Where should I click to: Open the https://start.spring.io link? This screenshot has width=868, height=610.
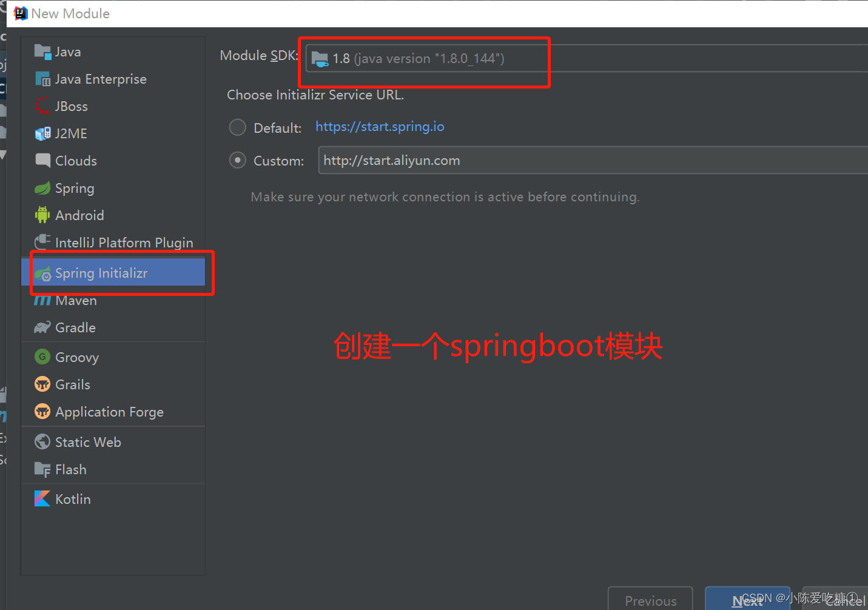(x=380, y=127)
